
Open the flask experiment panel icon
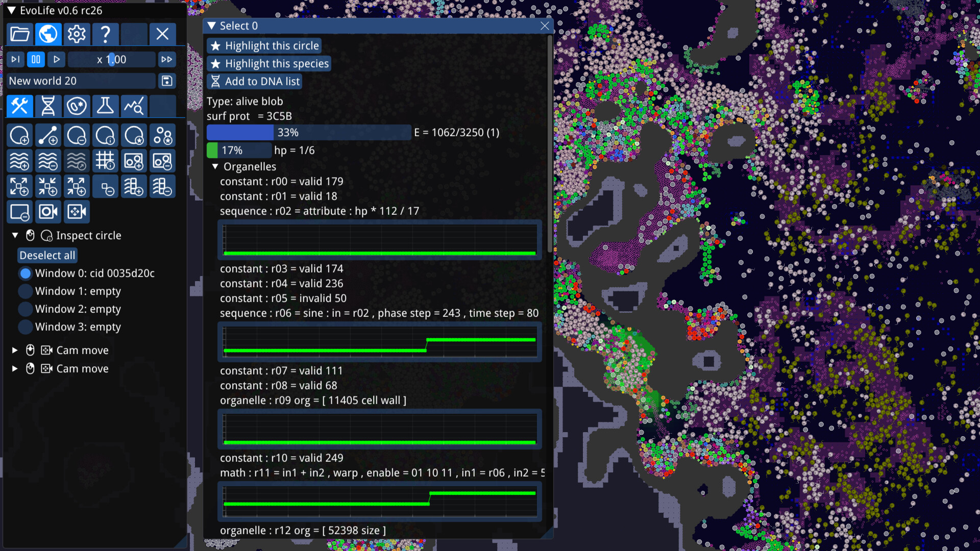pos(105,106)
